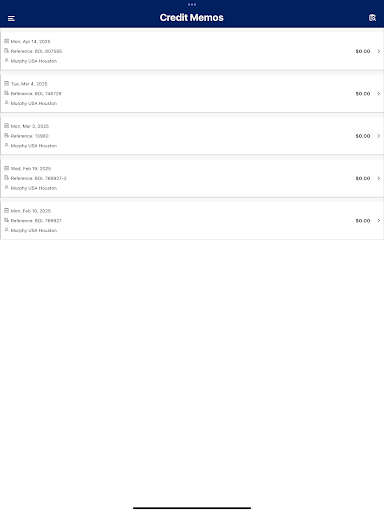
Task: Tap the document icon on the Mar 4 reference
Action: click(x=6, y=93)
